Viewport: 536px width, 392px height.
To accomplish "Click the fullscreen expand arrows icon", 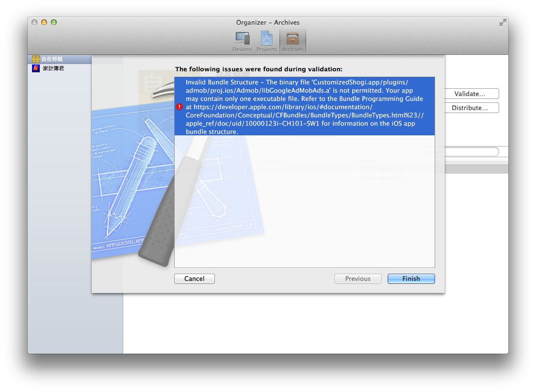I will pyautogui.click(x=503, y=22).
